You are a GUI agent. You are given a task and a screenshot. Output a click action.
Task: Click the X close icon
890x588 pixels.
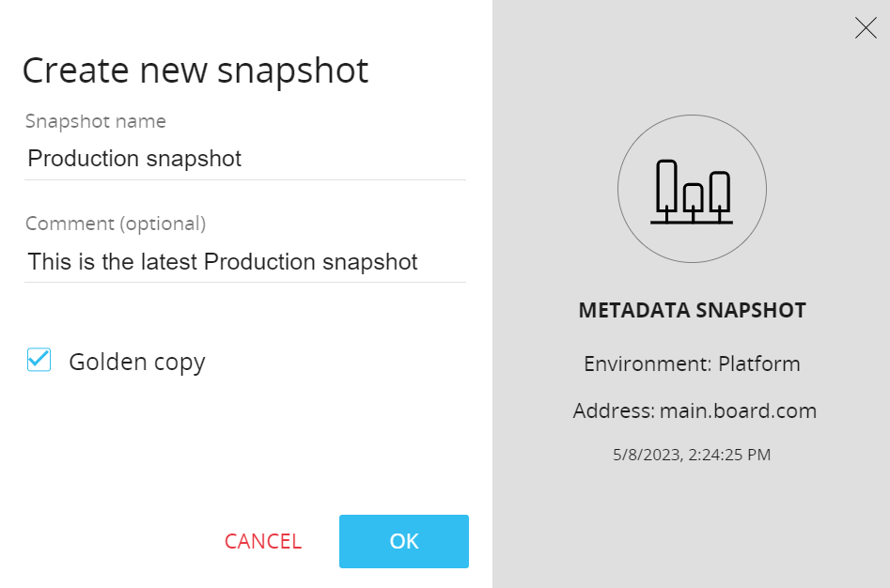[866, 27]
